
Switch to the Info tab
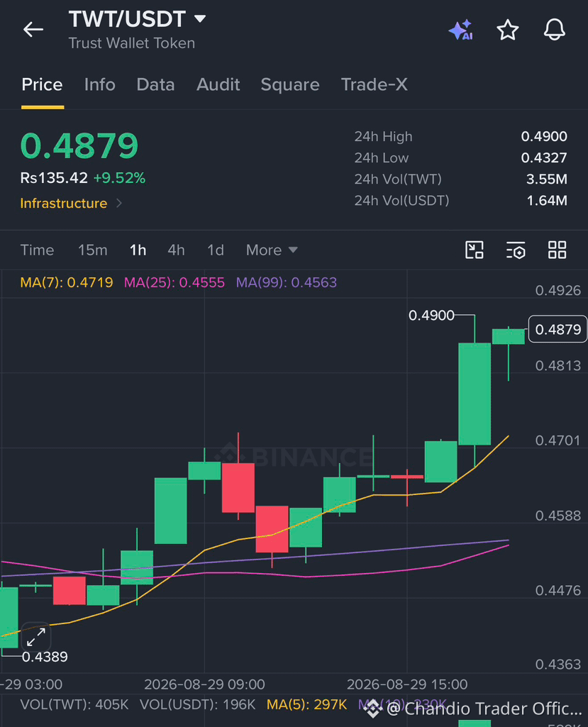(100, 85)
